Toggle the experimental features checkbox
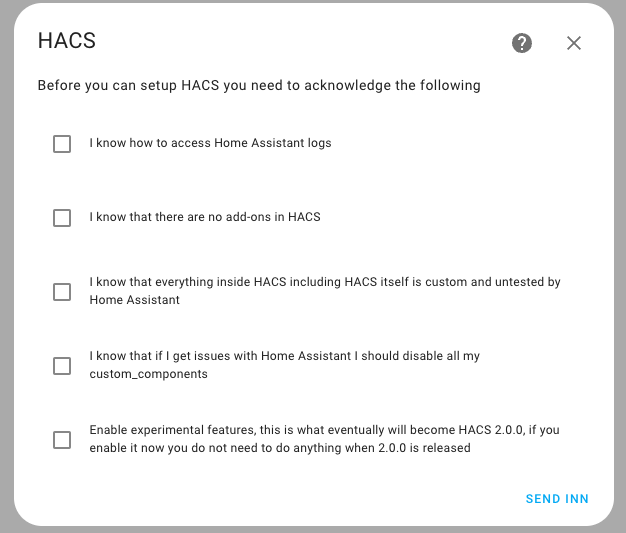This screenshot has height=533, width=626. click(62, 439)
